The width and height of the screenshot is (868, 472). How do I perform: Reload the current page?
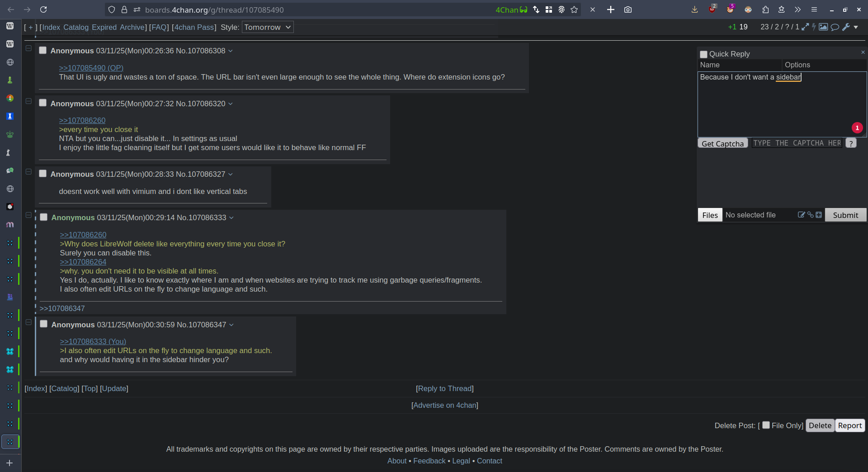point(43,9)
